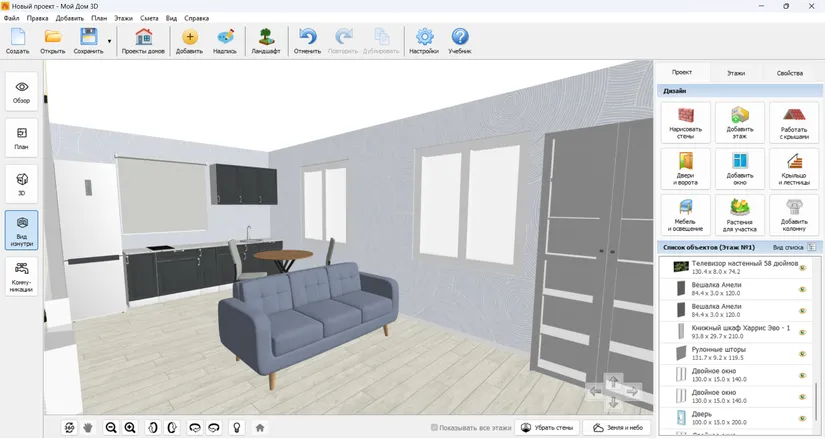This screenshot has height=439, width=825.
Task: Toggle visibility of Дверь item
Action: point(803,418)
